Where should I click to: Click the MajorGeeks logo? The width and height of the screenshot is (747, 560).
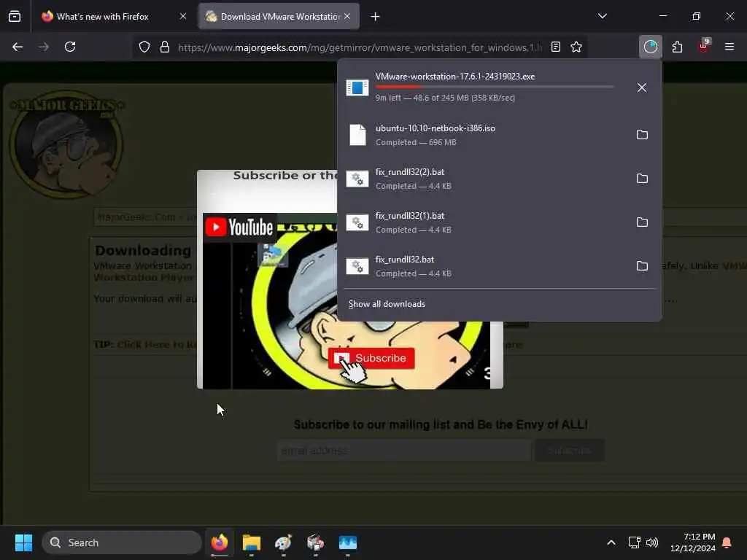tap(66, 144)
